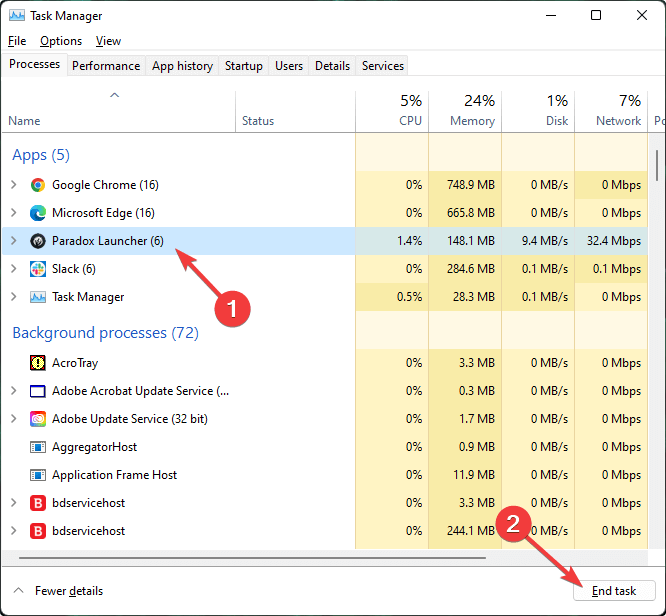Expand Adobe Acrobat Update Service row
The image size is (666, 616).
[x=14, y=391]
